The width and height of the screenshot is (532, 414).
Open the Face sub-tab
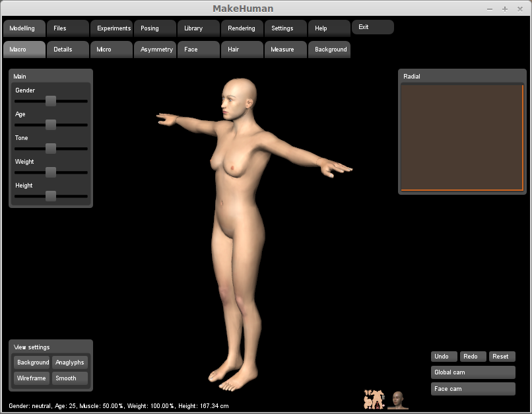(x=199, y=50)
